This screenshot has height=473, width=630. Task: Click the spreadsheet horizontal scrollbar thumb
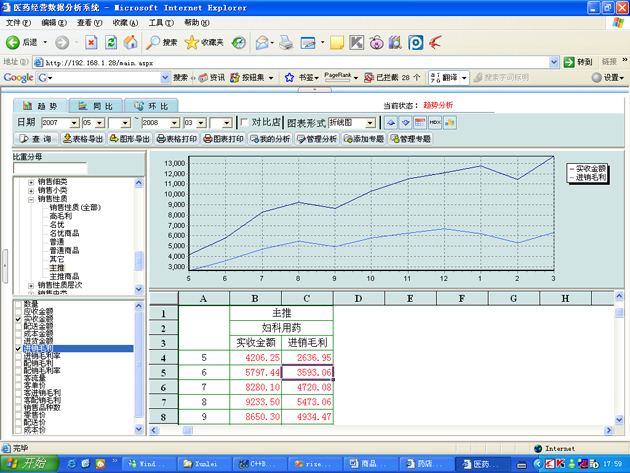[x=188, y=430]
